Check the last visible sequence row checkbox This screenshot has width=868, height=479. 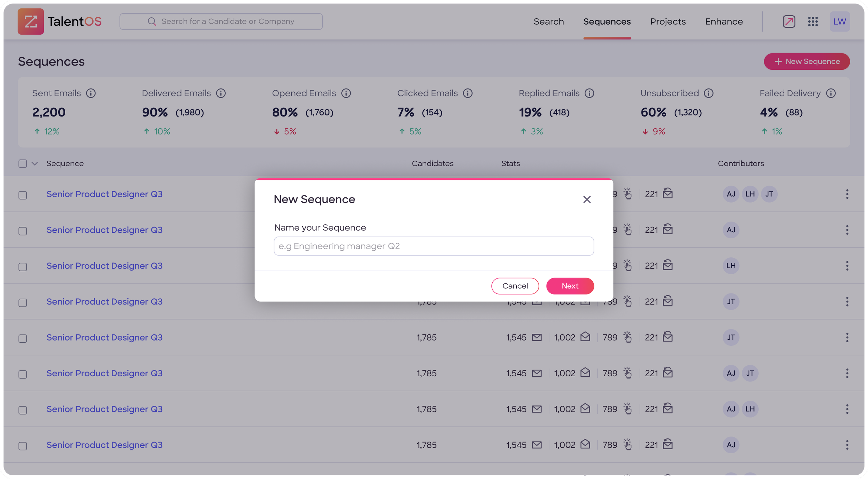click(x=23, y=446)
